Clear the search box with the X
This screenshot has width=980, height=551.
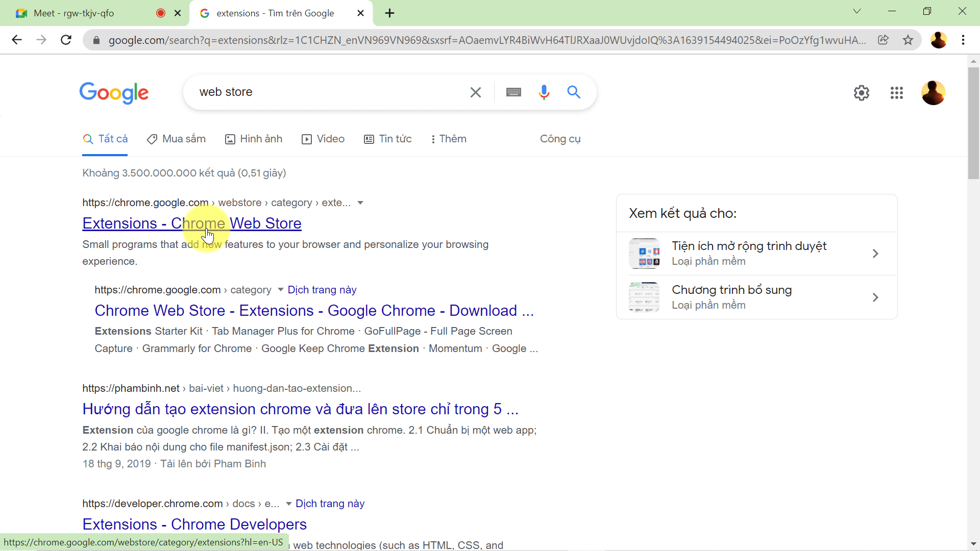pyautogui.click(x=475, y=92)
